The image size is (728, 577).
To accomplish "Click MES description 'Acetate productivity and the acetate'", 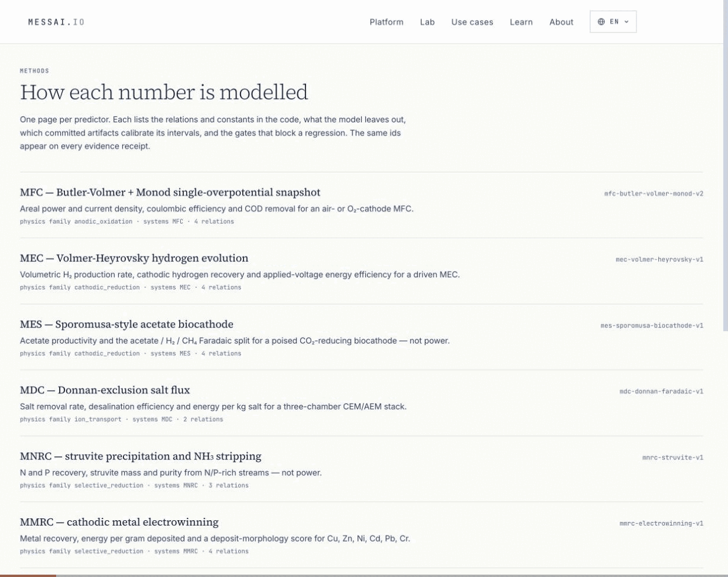I will (x=235, y=341).
